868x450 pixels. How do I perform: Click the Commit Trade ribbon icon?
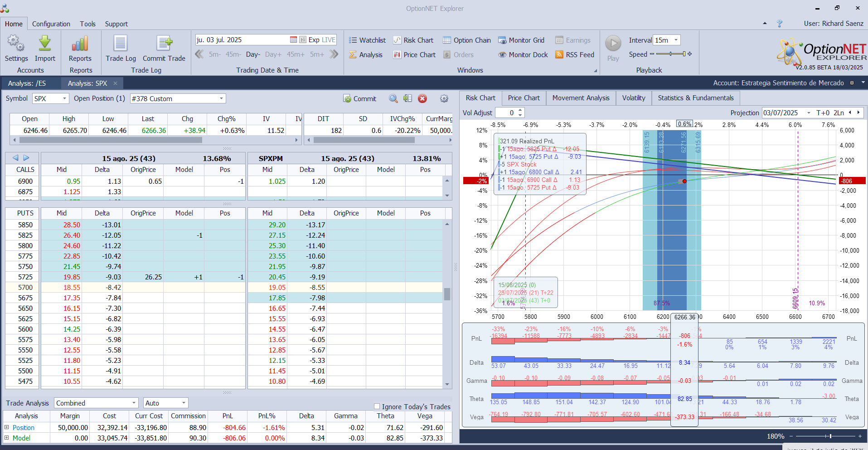tap(164, 49)
